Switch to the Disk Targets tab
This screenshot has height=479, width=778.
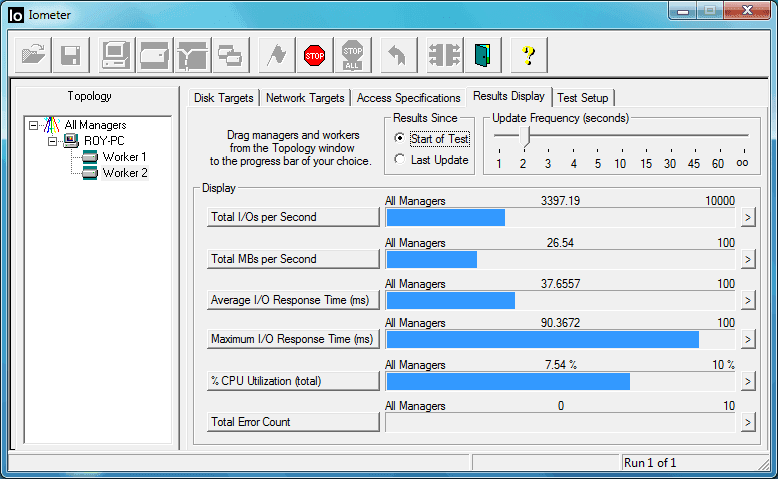[223, 98]
